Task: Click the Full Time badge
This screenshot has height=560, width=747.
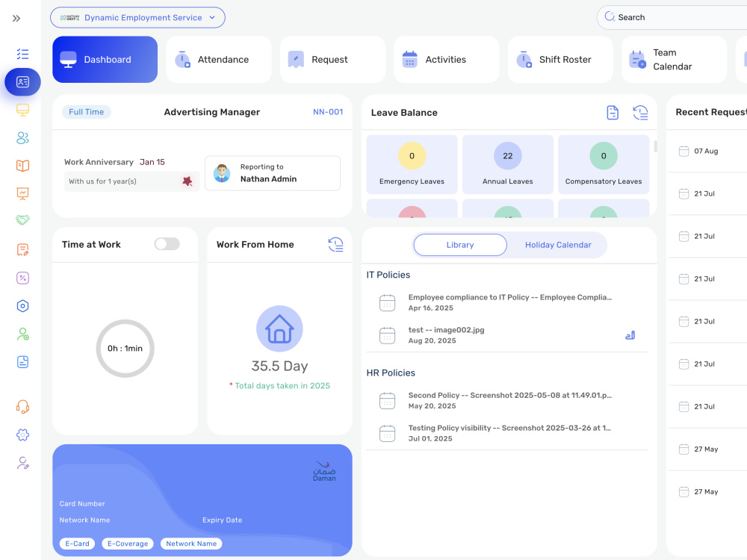Action: click(x=86, y=112)
